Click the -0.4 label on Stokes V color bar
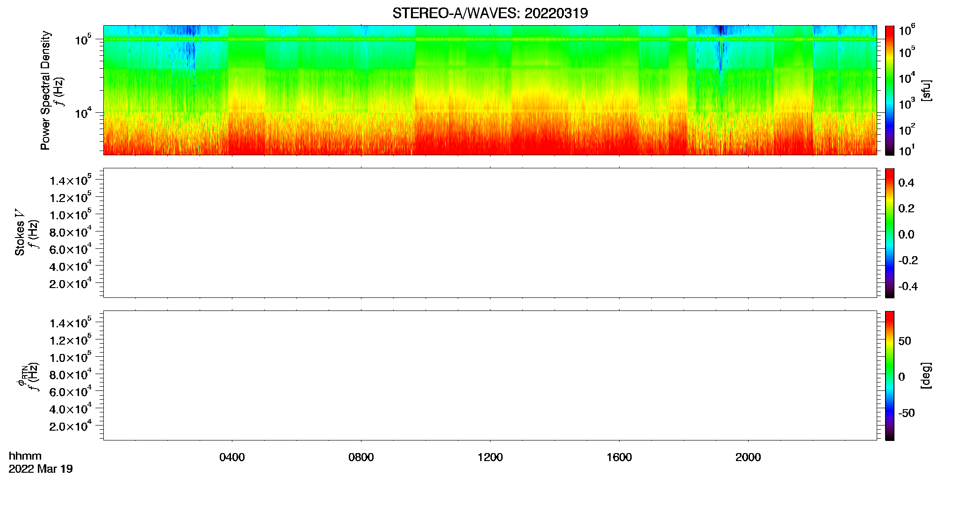Image resolution: width=980 pixels, height=505 pixels. (908, 286)
